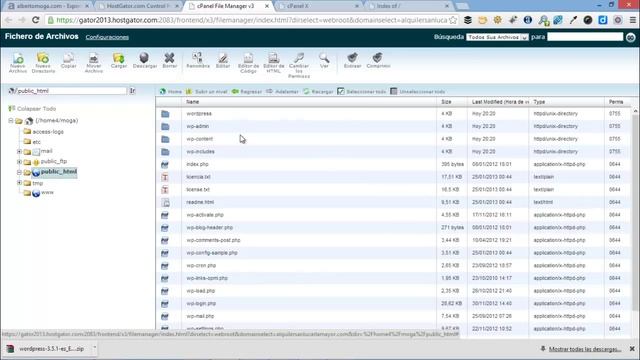Open downloaded wordpress-3.5.1 zip file
This screenshot has width=640, height=360.
[x=51, y=349]
